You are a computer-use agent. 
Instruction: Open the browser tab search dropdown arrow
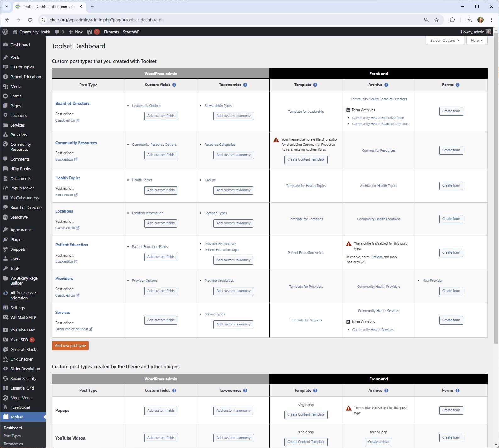click(6, 6)
